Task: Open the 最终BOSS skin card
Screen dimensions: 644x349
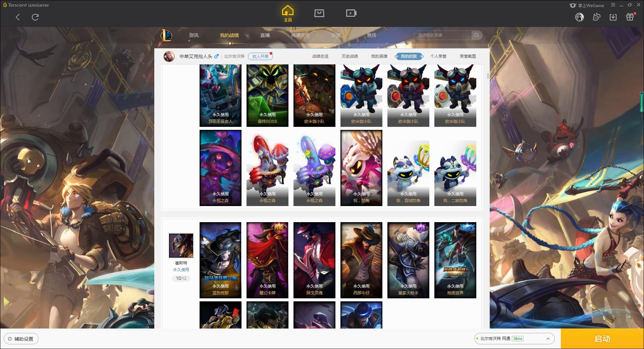Action: click(267, 96)
